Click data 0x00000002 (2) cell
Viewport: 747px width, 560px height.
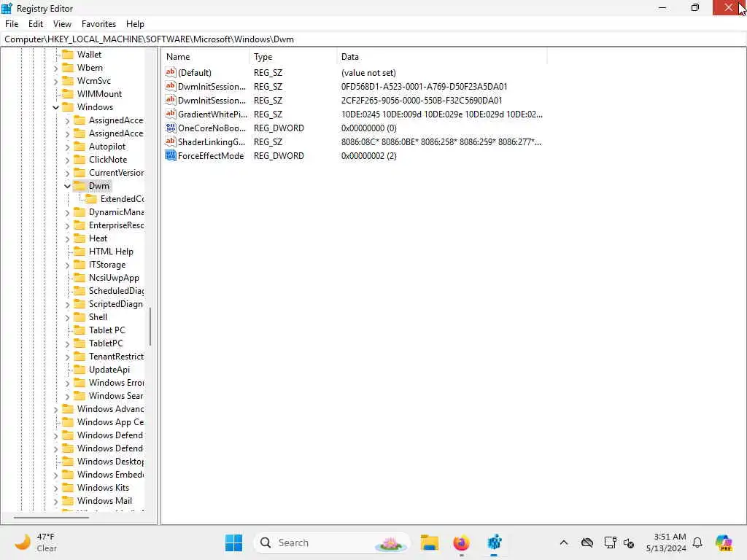[x=368, y=156]
